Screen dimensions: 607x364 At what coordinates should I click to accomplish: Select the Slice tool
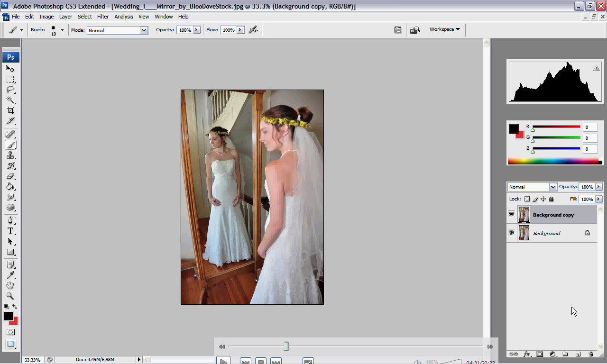click(x=10, y=121)
